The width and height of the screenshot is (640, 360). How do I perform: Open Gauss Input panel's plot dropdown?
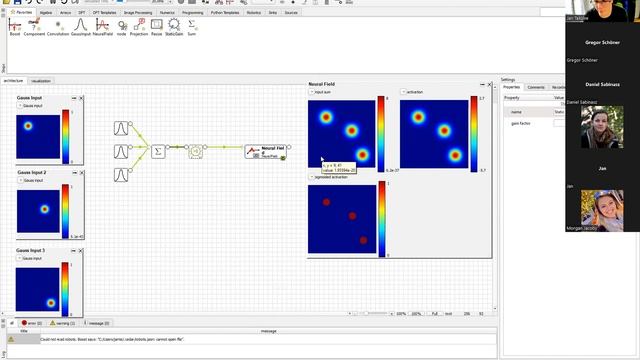[20, 106]
